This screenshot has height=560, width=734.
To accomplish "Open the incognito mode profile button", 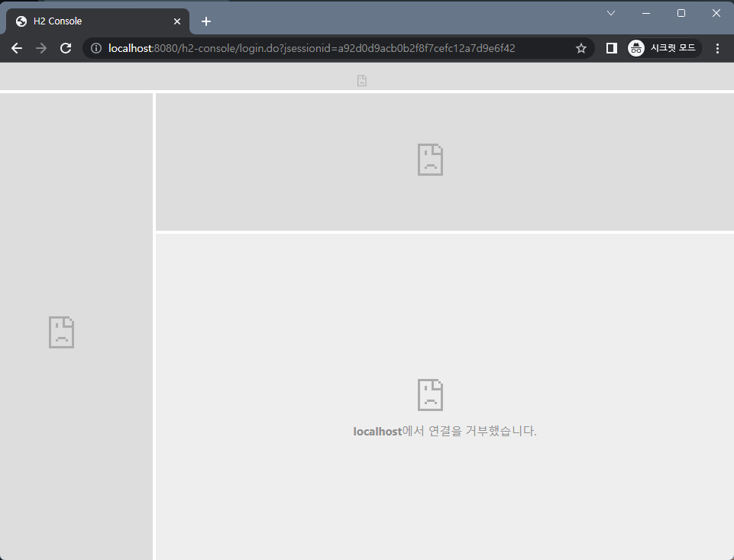I will point(664,48).
